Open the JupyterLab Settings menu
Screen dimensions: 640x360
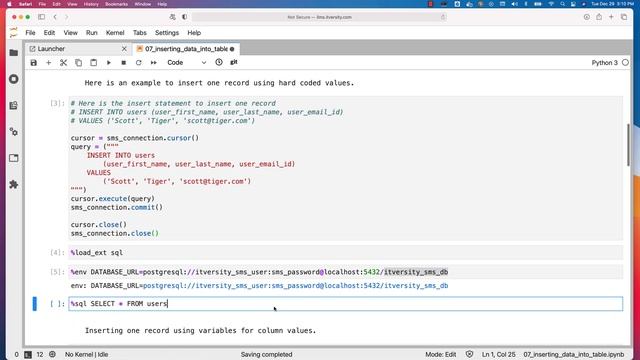(167, 33)
